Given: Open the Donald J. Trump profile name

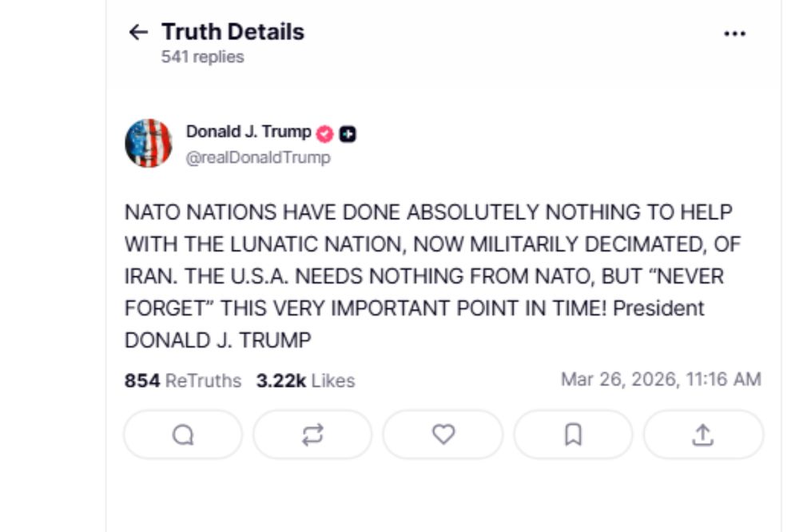Looking at the screenshot, I should [248, 132].
